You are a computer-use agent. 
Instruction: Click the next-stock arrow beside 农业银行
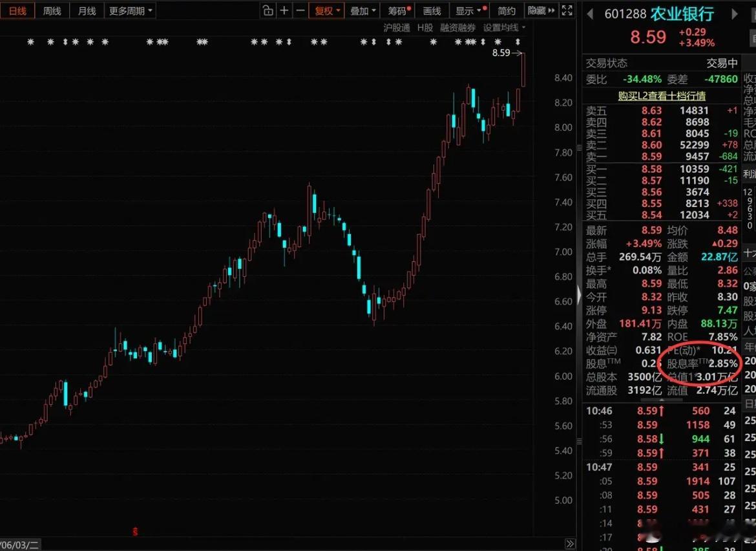[x=734, y=12]
